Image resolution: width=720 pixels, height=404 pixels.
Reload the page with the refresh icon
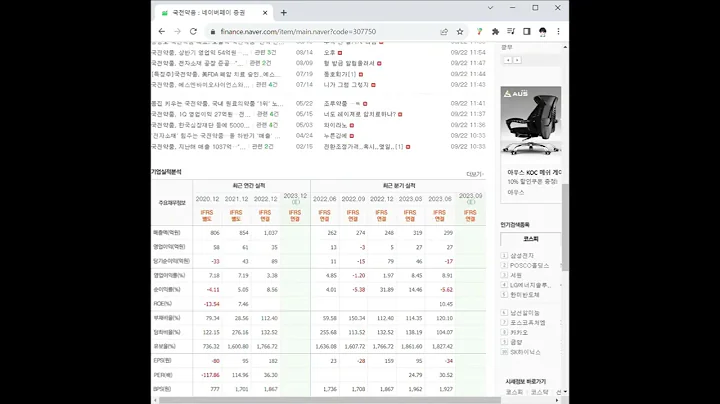point(193,32)
